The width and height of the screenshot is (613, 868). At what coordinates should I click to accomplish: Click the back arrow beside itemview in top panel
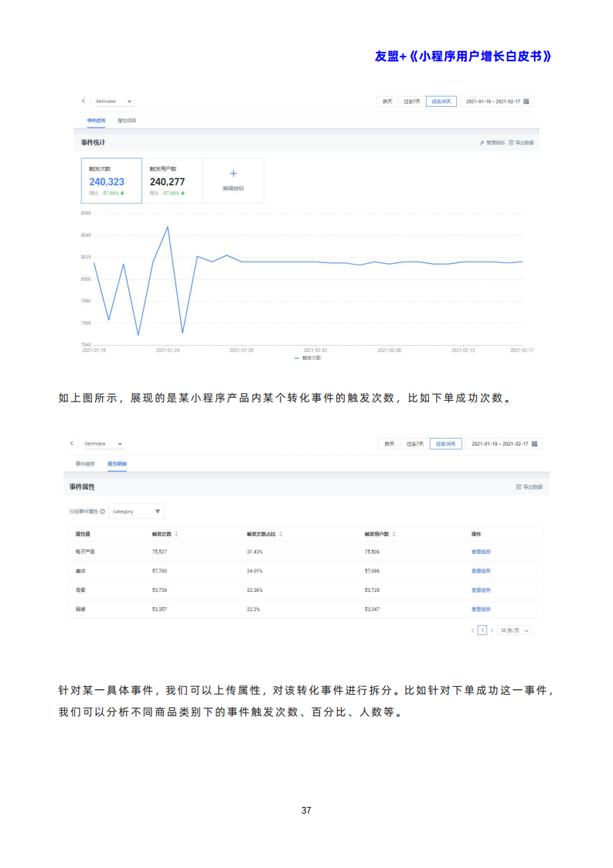pos(84,101)
